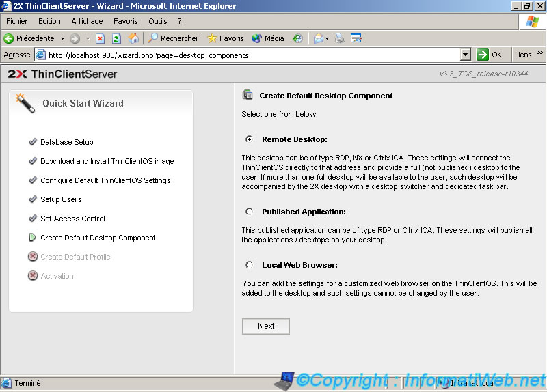The height and width of the screenshot is (392, 547).
Task: Click the checkmark beside Database Setup
Action: tap(33, 142)
